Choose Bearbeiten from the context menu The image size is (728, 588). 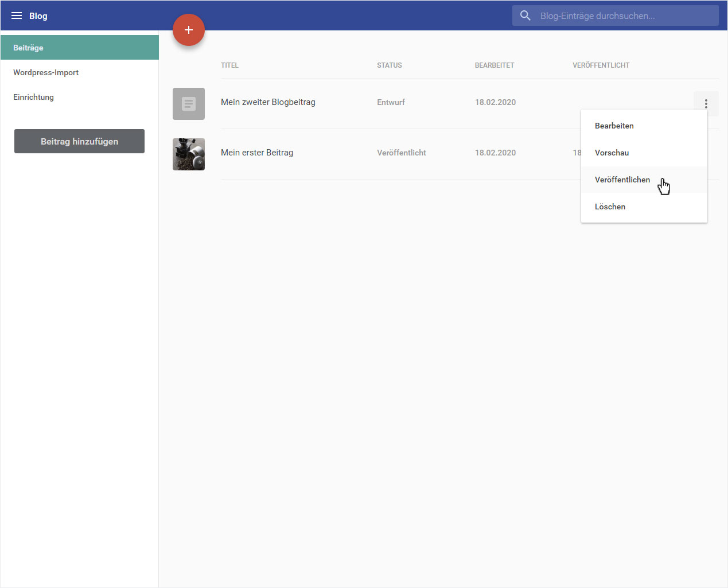[x=644, y=126]
